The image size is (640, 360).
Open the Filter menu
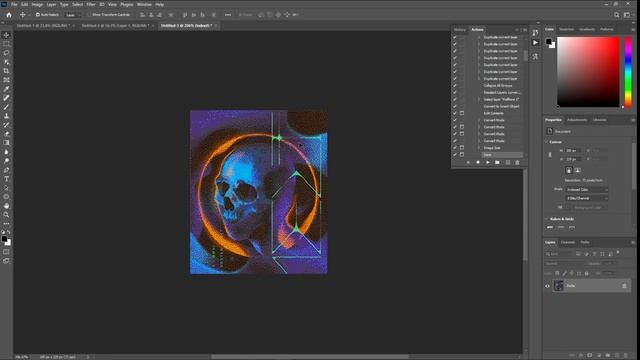(91, 4)
